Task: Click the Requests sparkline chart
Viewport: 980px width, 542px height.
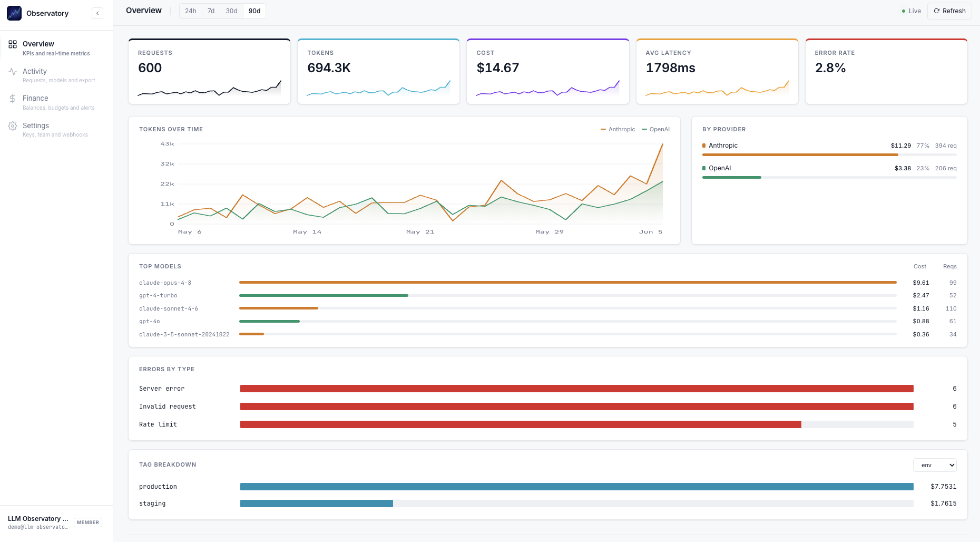Action: 210,88
